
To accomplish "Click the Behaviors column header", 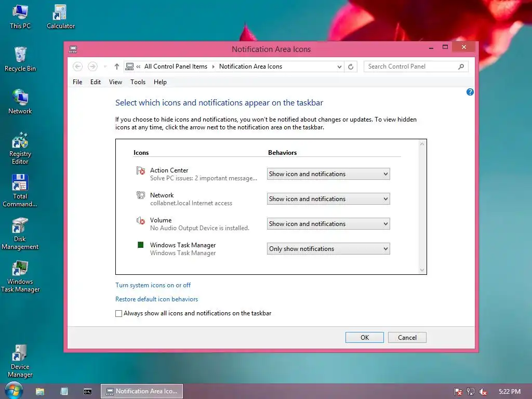I will coord(282,153).
